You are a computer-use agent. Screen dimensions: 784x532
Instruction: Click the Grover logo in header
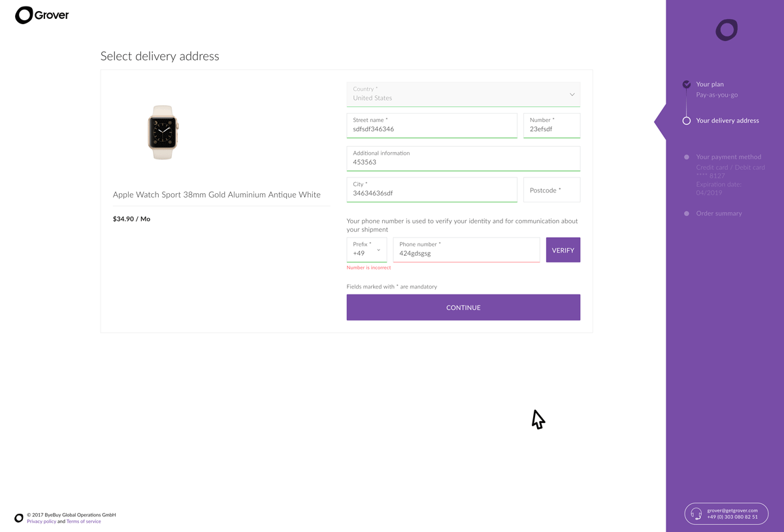coord(42,15)
